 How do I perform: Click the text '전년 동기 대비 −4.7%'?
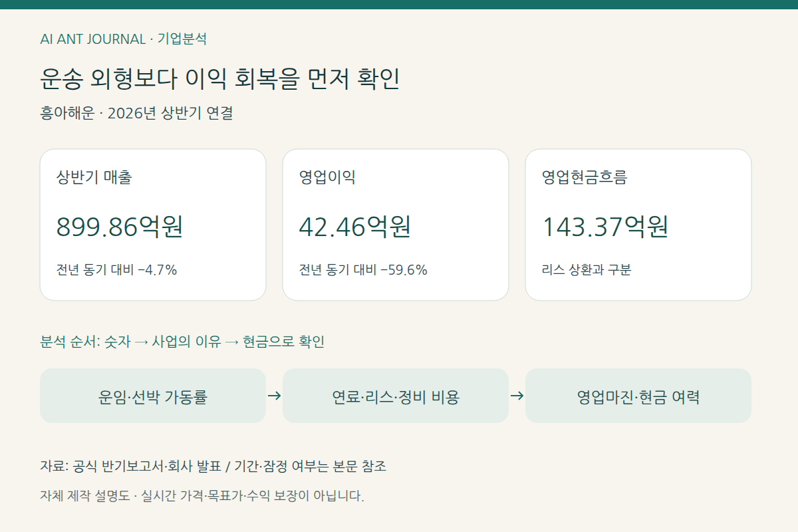(x=116, y=270)
